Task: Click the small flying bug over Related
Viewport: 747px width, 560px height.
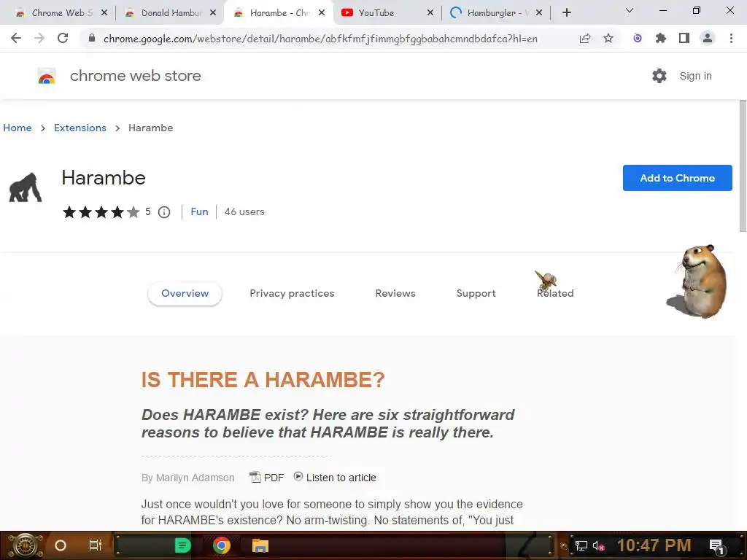Action: (546, 279)
